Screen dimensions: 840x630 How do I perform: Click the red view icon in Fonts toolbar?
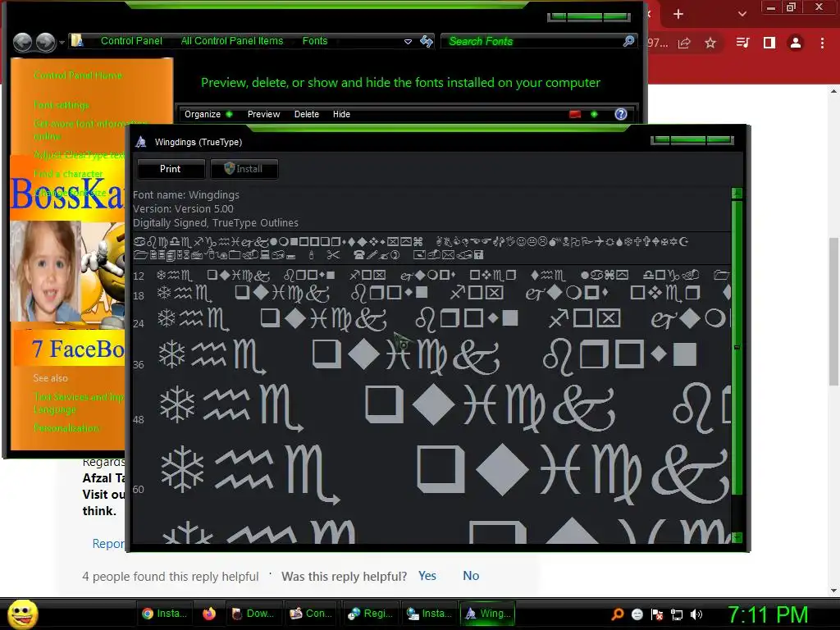[x=575, y=114]
